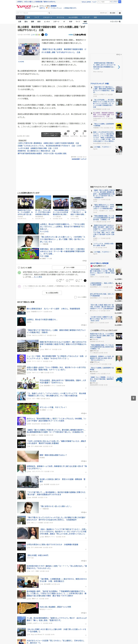Viewport: 138px width, 644px height.
Task: Open ranking item 1 about 鉄板が落ちてきて
Action: [104, 90]
